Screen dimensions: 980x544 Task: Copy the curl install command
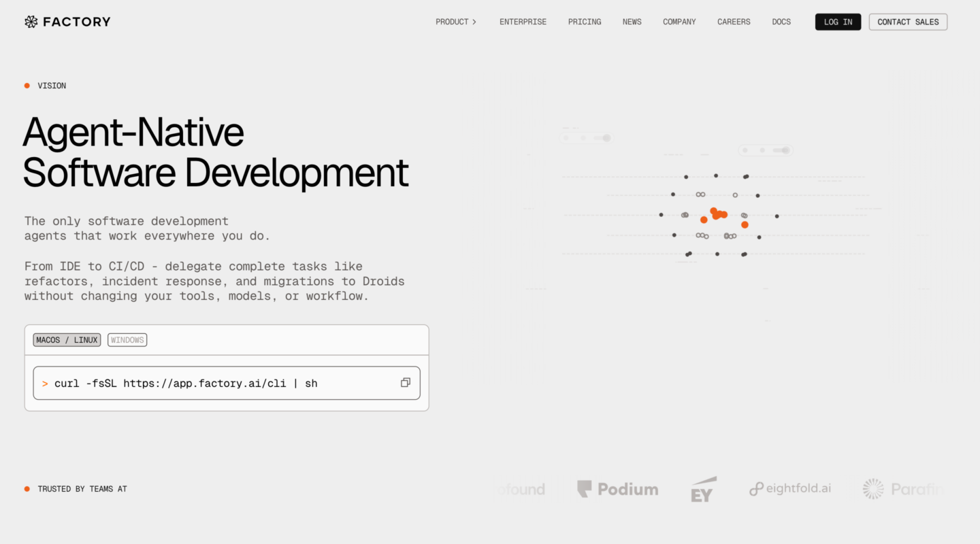(406, 383)
